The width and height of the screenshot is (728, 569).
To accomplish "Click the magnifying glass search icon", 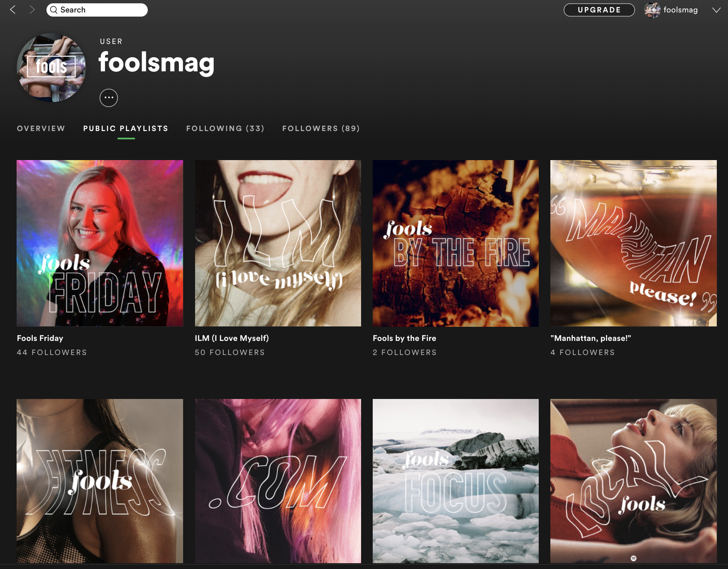I will 54,10.
